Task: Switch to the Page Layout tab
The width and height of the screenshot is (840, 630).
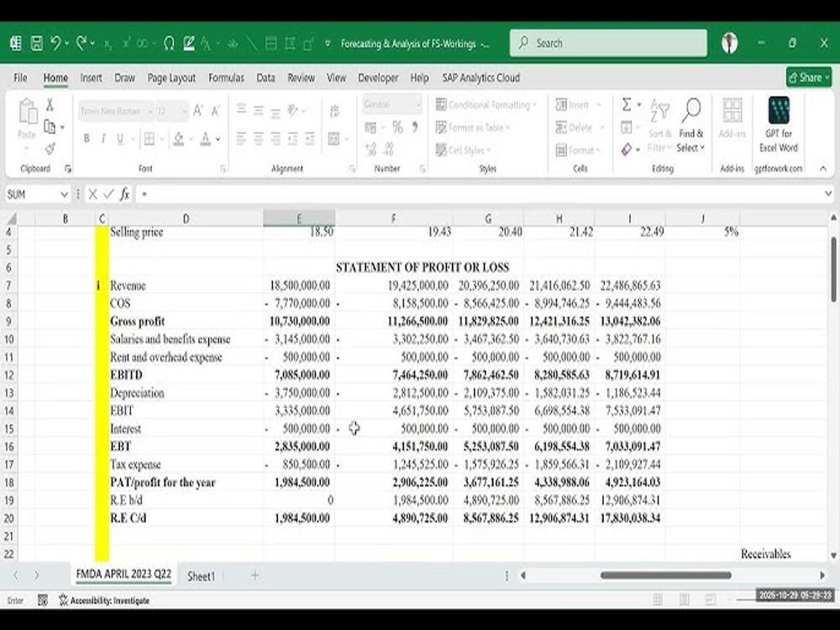Action: (x=171, y=77)
